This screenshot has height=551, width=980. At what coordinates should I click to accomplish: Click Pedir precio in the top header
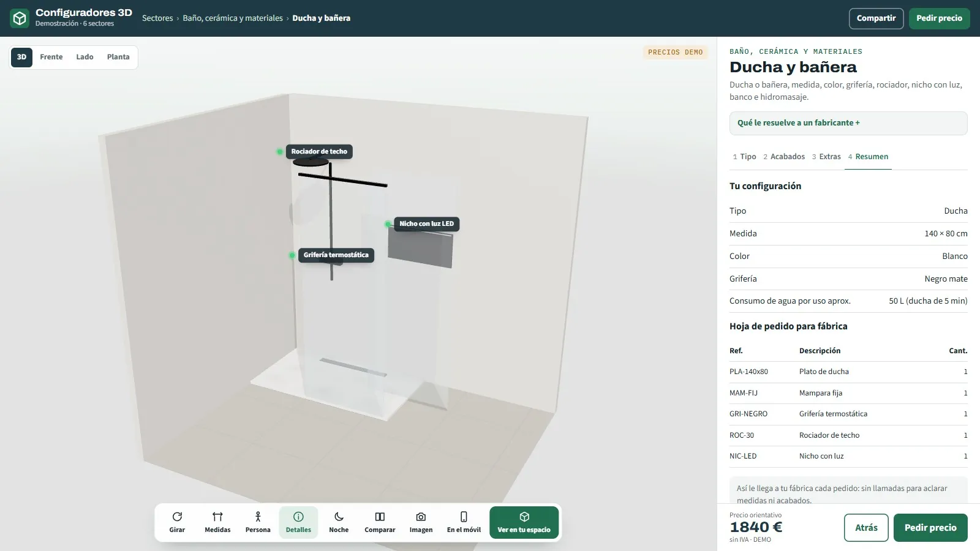pyautogui.click(x=939, y=18)
